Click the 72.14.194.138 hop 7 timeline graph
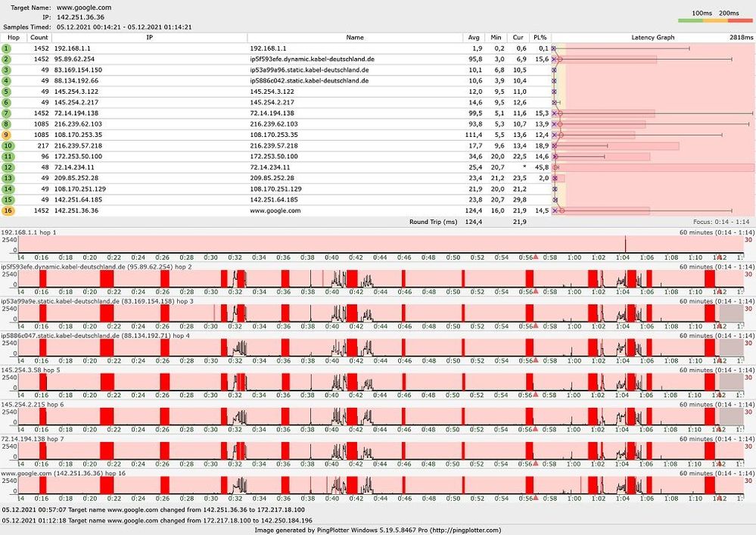 381,451
